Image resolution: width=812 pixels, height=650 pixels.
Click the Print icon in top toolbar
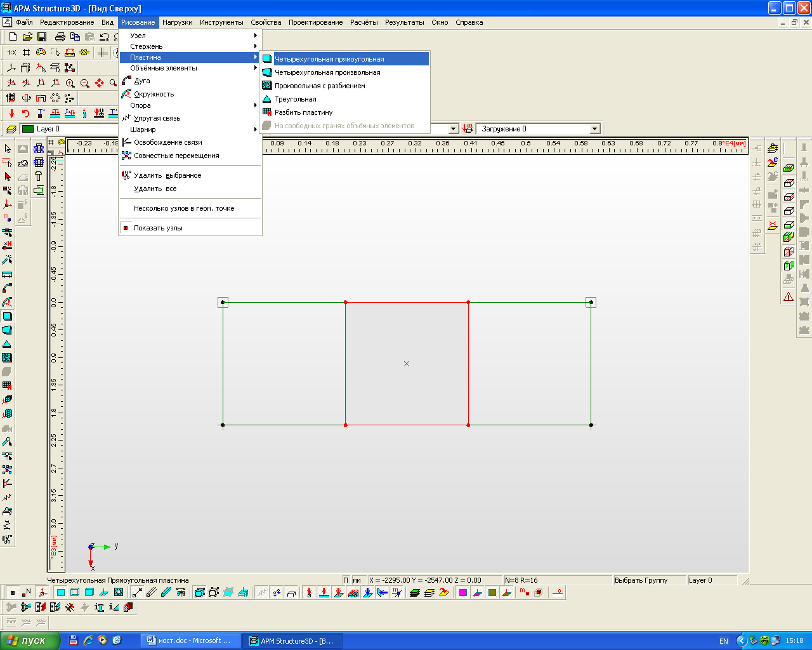pyautogui.click(x=60, y=37)
